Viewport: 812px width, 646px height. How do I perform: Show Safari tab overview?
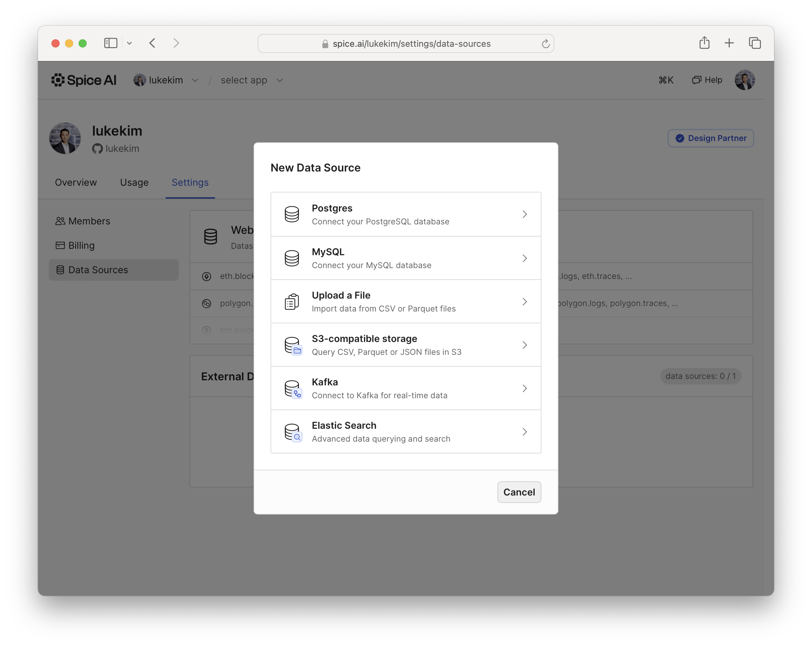pyautogui.click(x=754, y=43)
